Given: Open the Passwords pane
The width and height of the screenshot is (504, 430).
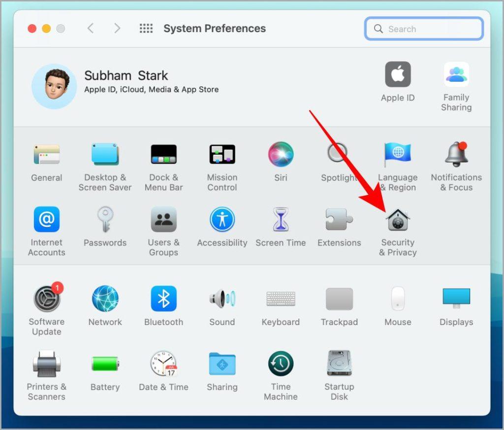Looking at the screenshot, I should coord(105,219).
